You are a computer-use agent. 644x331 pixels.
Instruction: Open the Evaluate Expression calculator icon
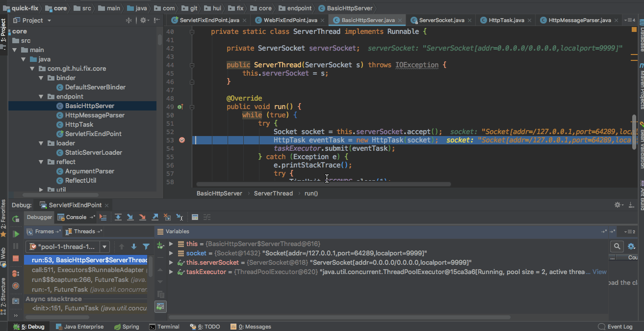point(195,217)
